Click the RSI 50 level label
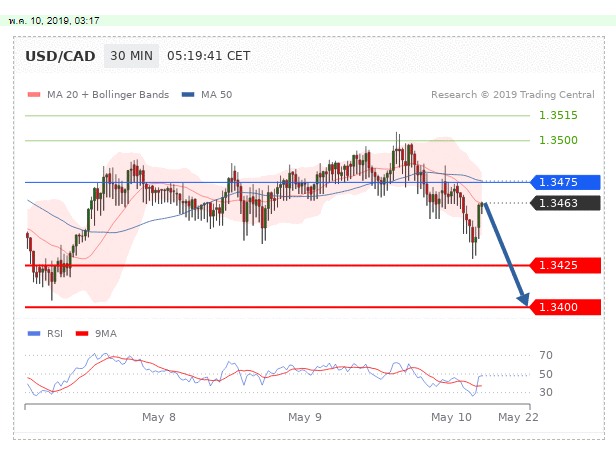The width and height of the screenshot is (616, 451). pos(546,374)
